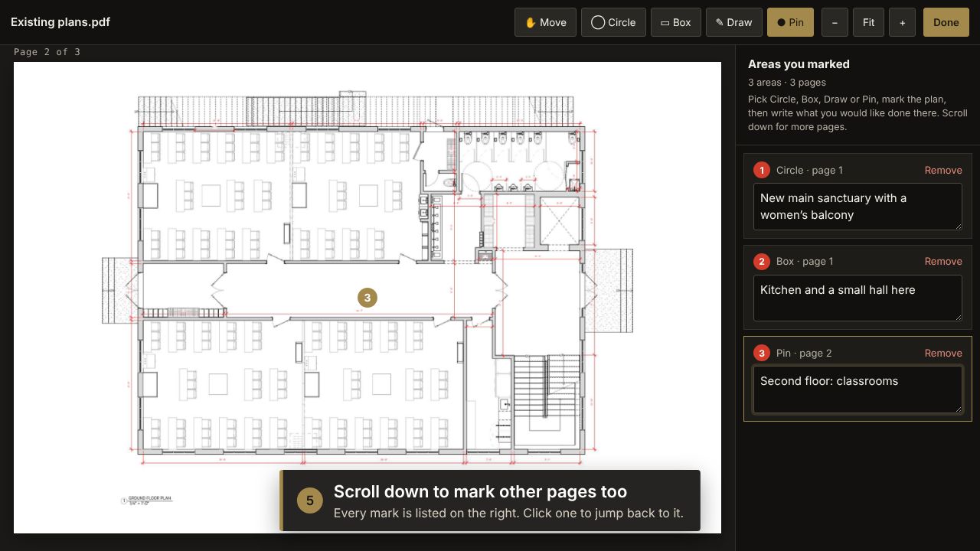Image resolution: width=980 pixels, height=551 pixels.
Task: Click the 'Existing plans.pdf' file name
Action: (x=60, y=22)
